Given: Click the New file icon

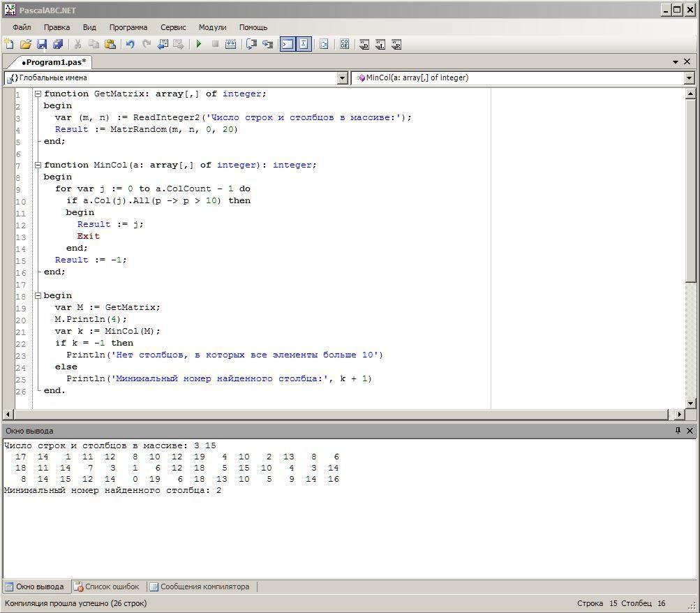Looking at the screenshot, I should [9, 44].
